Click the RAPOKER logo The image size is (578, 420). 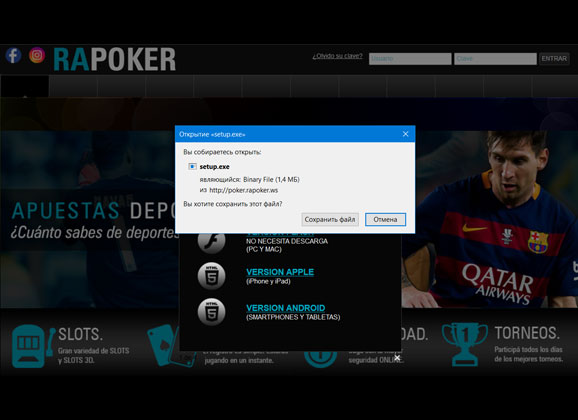tap(115, 59)
